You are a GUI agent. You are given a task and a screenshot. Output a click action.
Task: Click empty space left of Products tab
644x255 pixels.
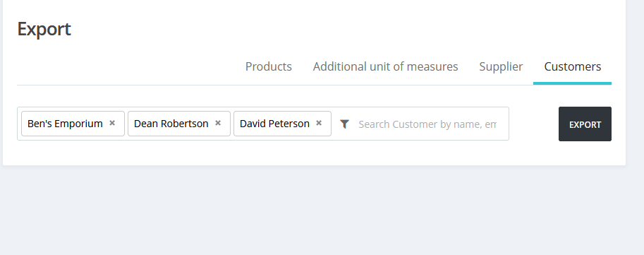(128, 66)
